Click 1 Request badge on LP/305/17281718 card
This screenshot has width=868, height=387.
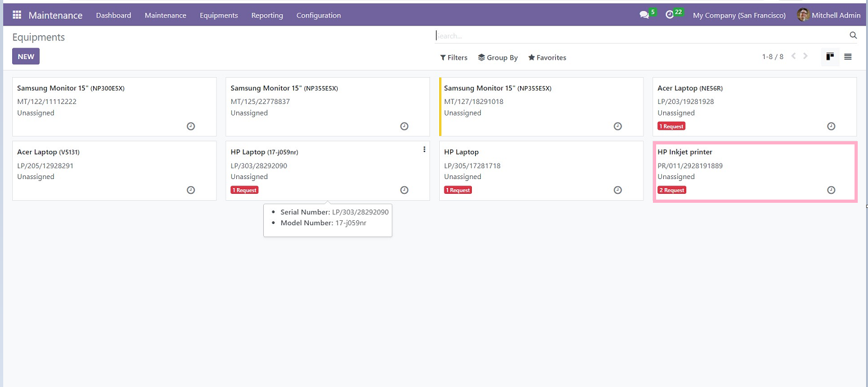coord(458,190)
